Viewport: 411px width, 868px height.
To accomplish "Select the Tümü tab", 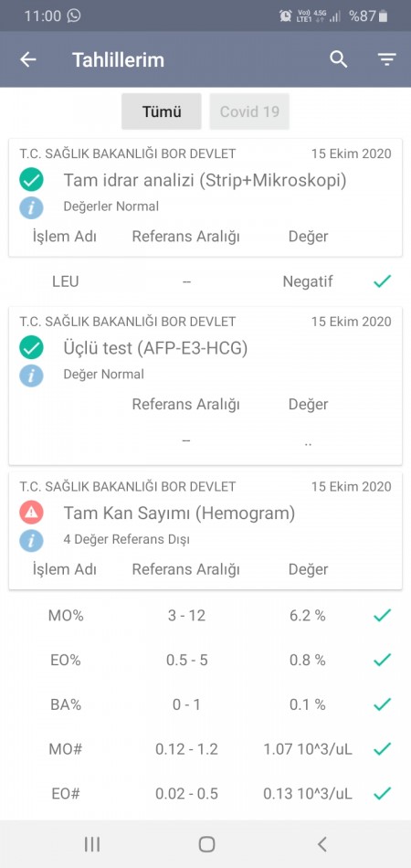I will [x=162, y=111].
